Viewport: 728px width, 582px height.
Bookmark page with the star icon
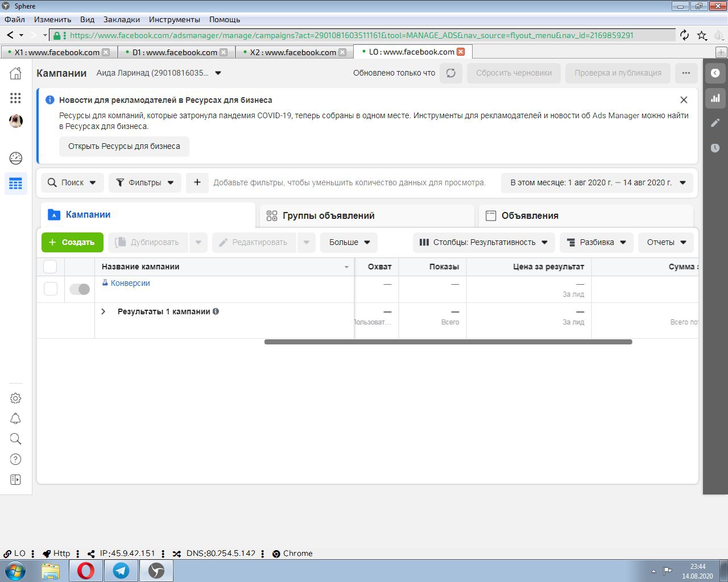click(x=702, y=35)
